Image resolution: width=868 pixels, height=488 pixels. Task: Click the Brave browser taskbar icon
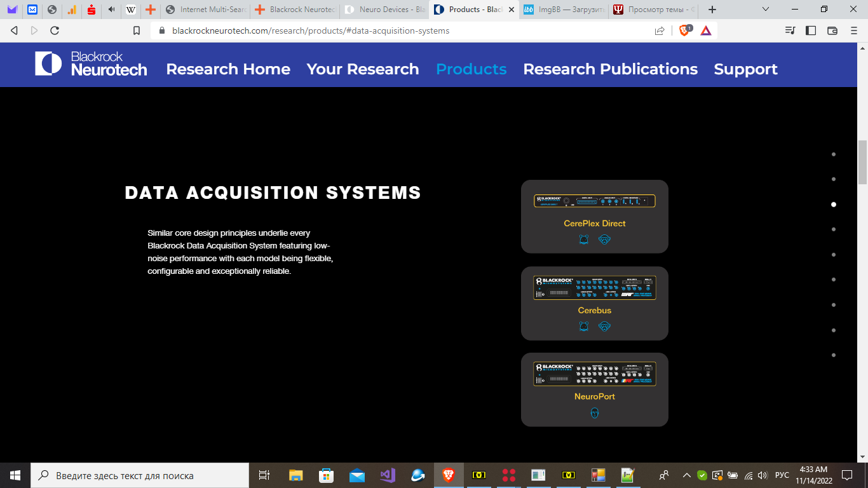[x=449, y=475]
